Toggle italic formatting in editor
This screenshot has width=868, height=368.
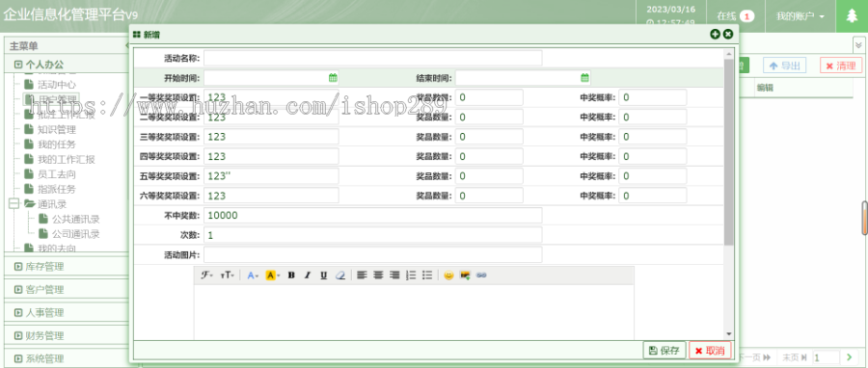pyautogui.click(x=308, y=276)
